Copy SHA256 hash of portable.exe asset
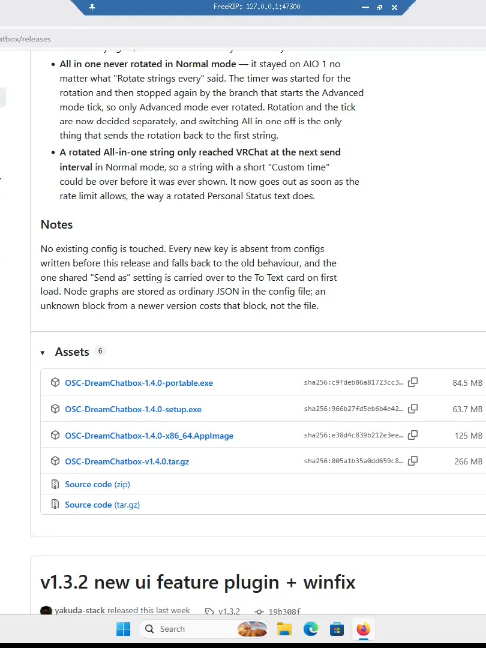This screenshot has width=486, height=648. pos(413,382)
